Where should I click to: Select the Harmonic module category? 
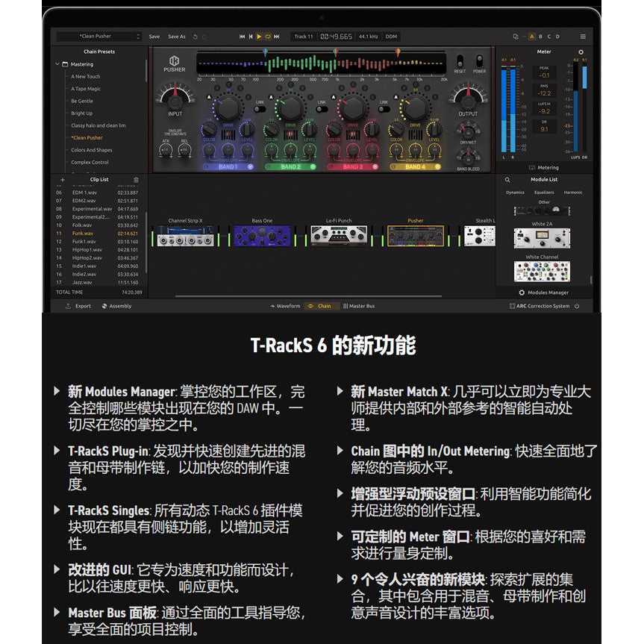573,193
